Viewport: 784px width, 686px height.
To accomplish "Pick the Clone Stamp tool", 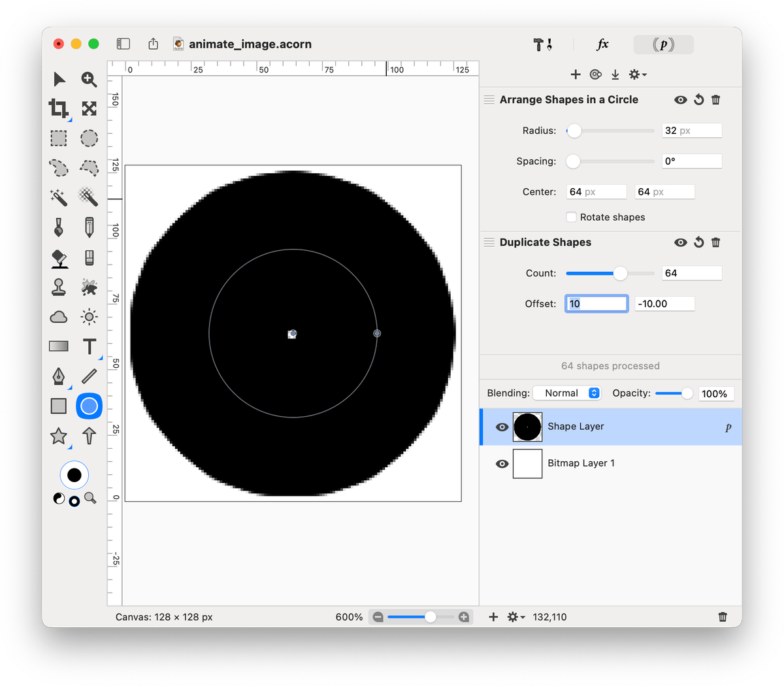I will coord(59,287).
